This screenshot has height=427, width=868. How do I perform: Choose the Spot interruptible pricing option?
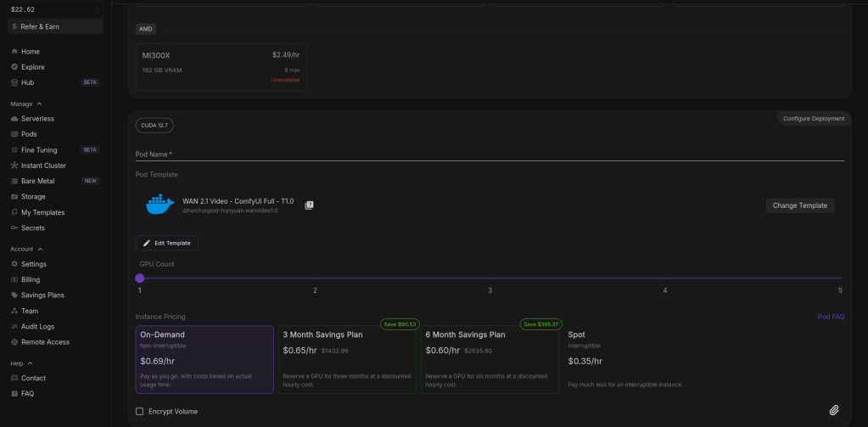point(632,359)
